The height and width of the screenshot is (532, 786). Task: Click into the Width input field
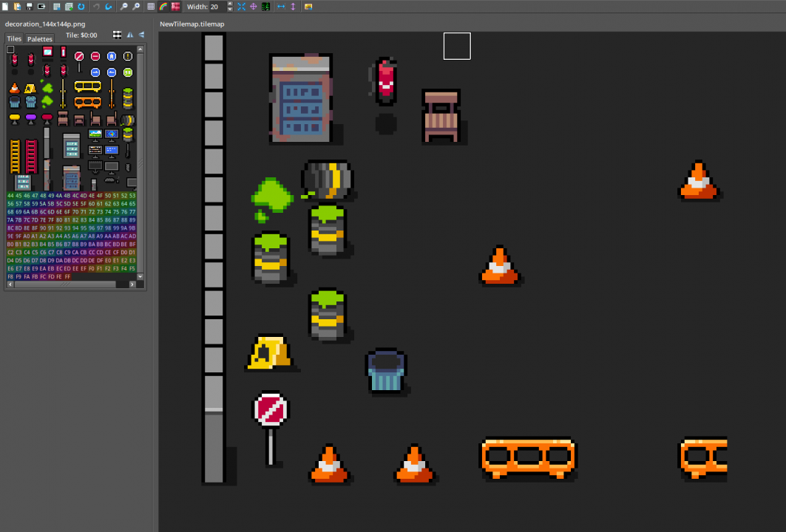coord(217,7)
